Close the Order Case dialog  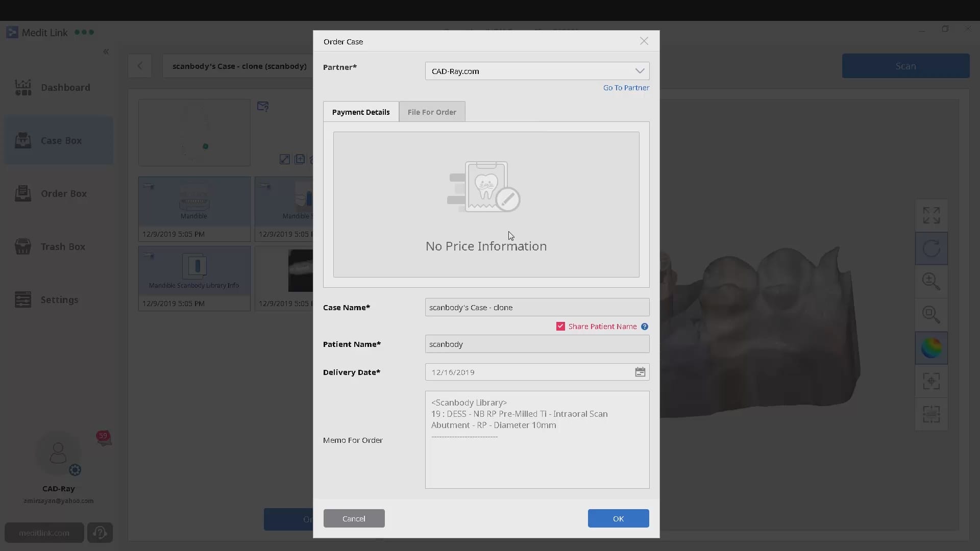click(644, 41)
